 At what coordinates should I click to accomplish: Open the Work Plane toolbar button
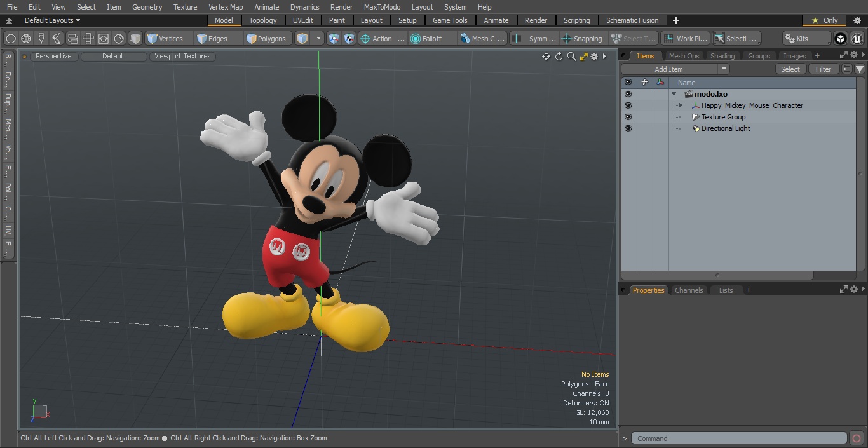685,39
